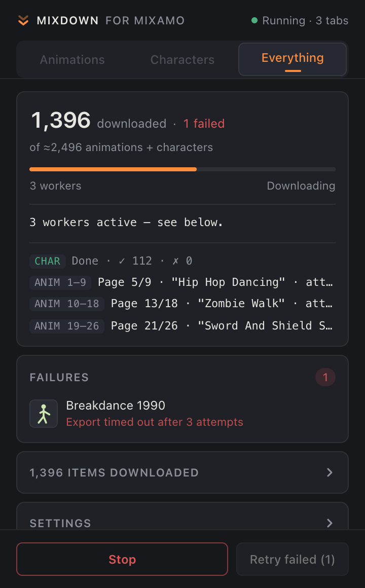The height and width of the screenshot is (588, 365).
Task: Click the red failures count badge
Action: click(325, 377)
